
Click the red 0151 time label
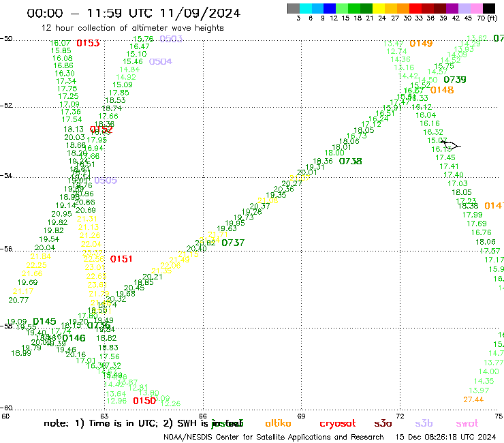pyautogui.click(x=121, y=259)
